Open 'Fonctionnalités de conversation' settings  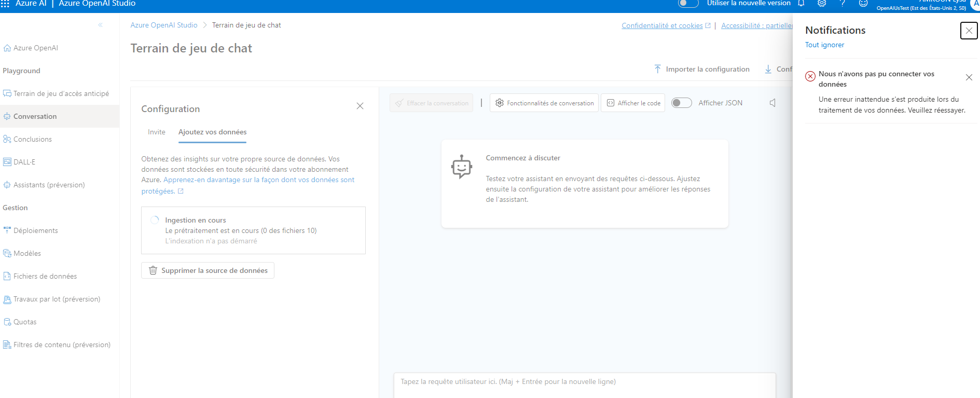544,103
